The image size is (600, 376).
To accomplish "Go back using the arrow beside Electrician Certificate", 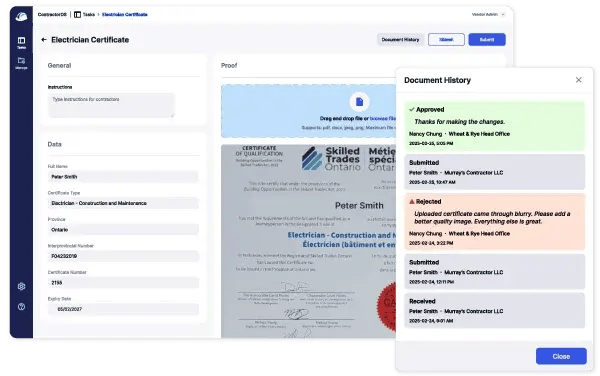I will click(x=44, y=39).
